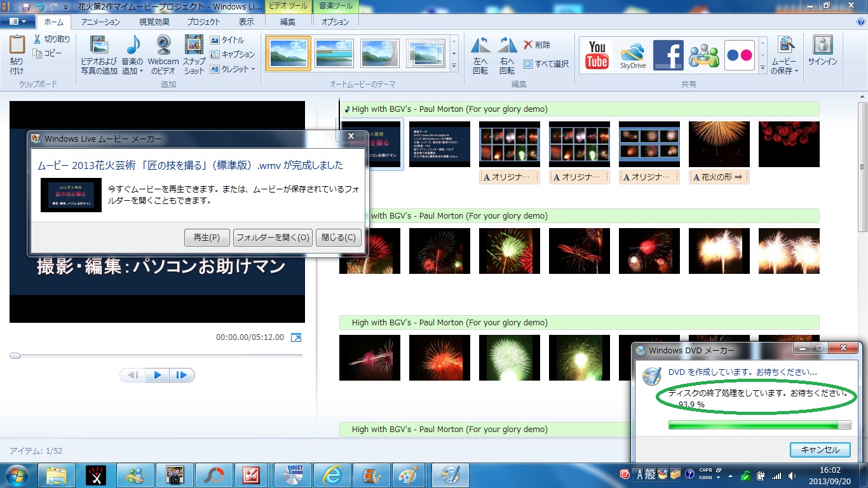Click the 花火の形 caption strip
This screenshot has width=868, height=488.
point(719,177)
